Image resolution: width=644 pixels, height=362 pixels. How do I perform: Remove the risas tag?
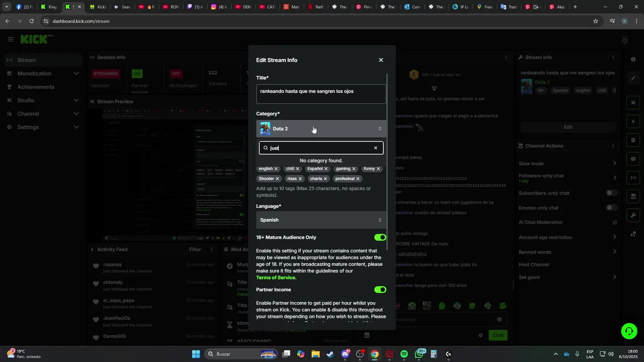pyautogui.click(x=300, y=178)
